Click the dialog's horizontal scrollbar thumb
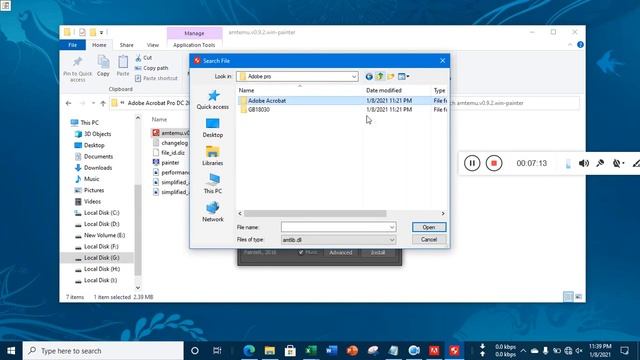The width and height of the screenshot is (640, 360). coord(315,213)
